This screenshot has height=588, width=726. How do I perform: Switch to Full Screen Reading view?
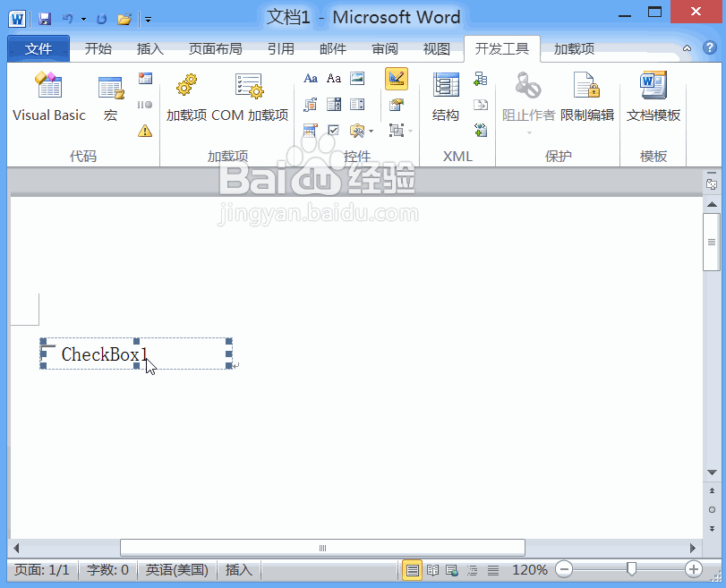[432, 570]
